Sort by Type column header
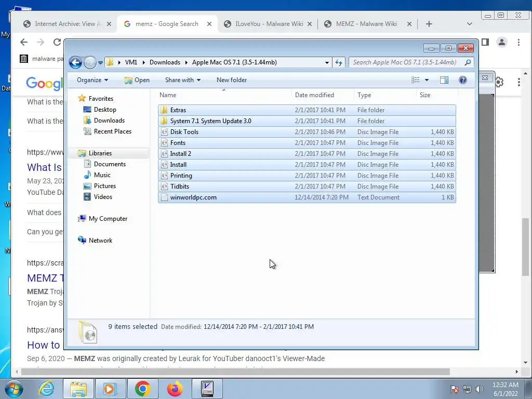The height and width of the screenshot is (399, 532). [x=364, y=95]
